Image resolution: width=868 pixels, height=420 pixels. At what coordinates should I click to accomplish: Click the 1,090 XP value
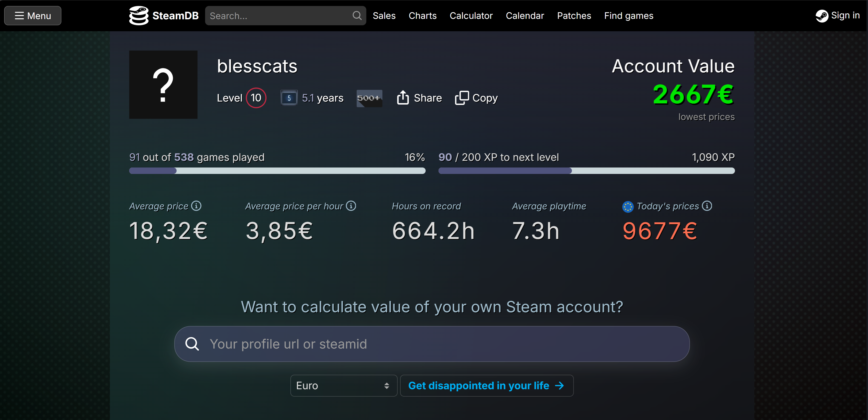[713, 157]
